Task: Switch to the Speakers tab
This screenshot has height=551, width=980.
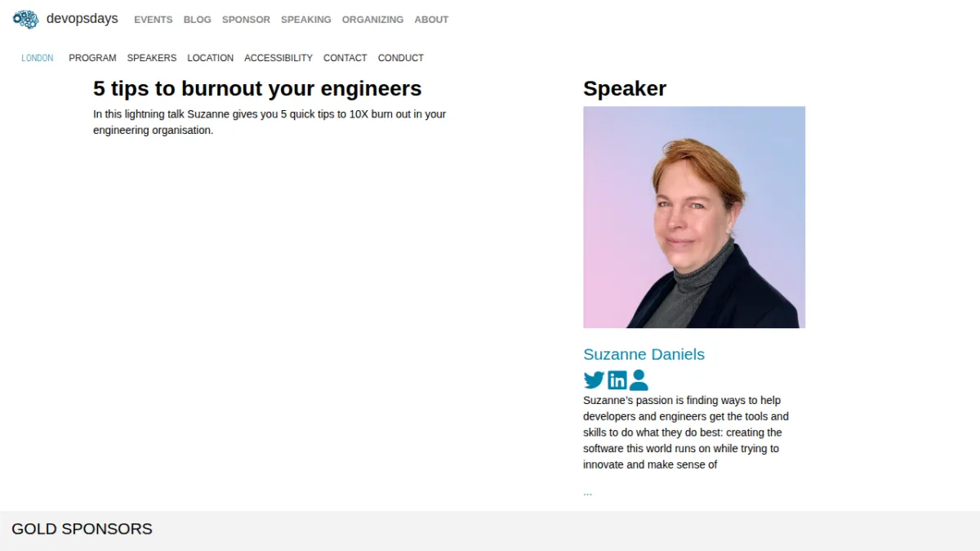Action: point(152,58)
